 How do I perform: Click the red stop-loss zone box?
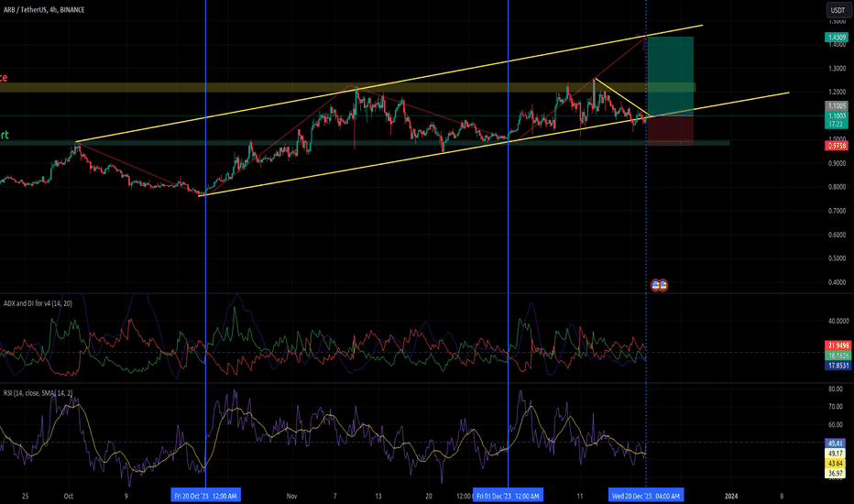[x=670, y=131]
